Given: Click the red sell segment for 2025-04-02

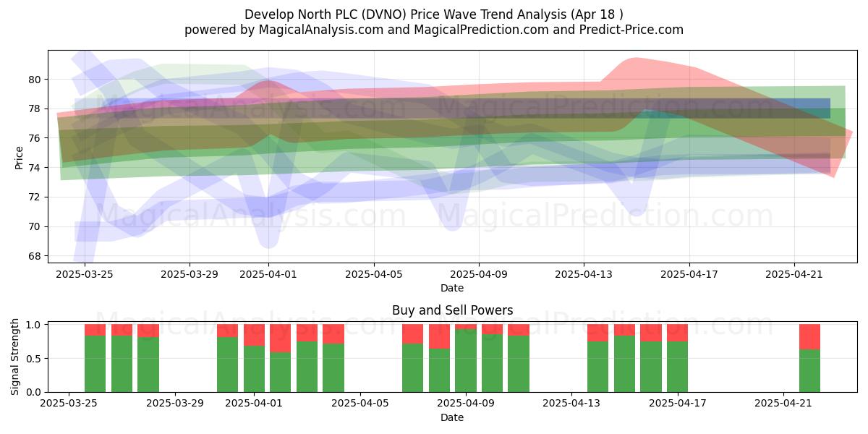Looking at the screenshot, I should (x=281, y=339).
